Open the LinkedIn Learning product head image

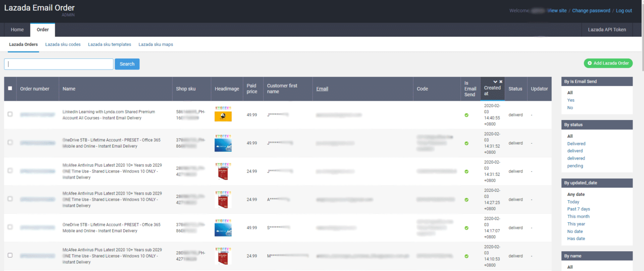[223, 115]
